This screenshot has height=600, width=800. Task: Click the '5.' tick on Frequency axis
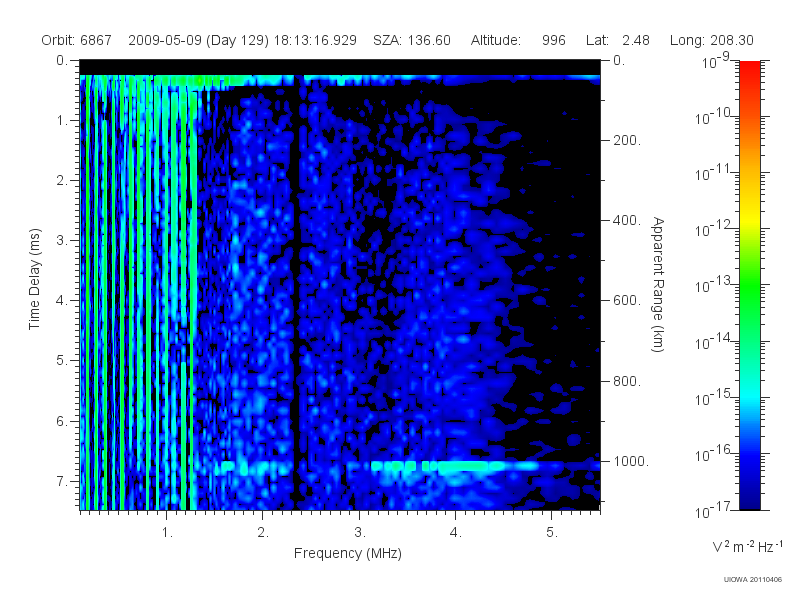pos(552,532)
